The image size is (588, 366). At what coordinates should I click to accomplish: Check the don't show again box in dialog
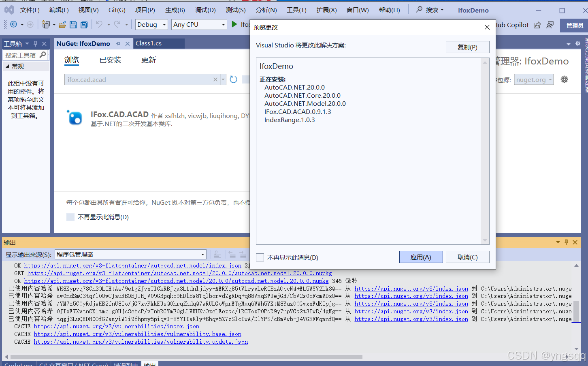pos(260,257)
